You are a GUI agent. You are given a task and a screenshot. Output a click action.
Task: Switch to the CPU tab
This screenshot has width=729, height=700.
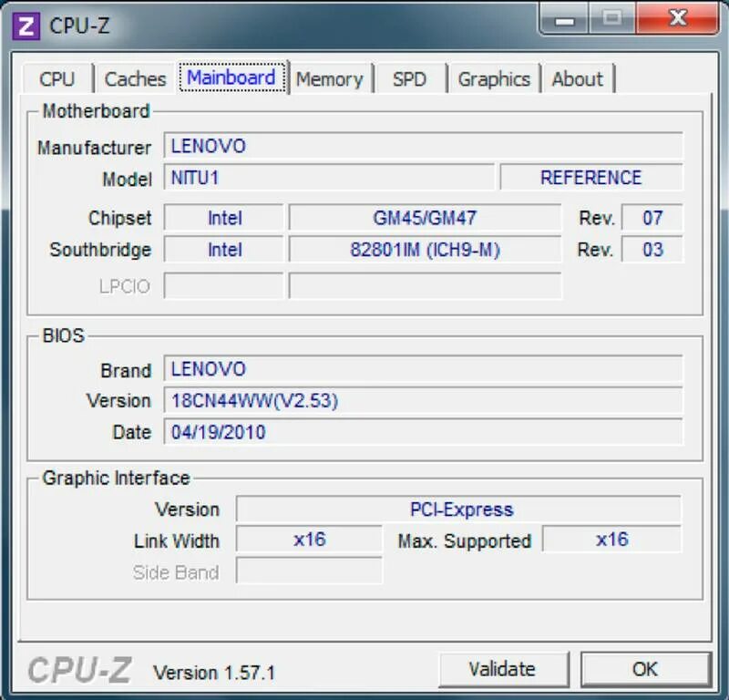(57, 79)
